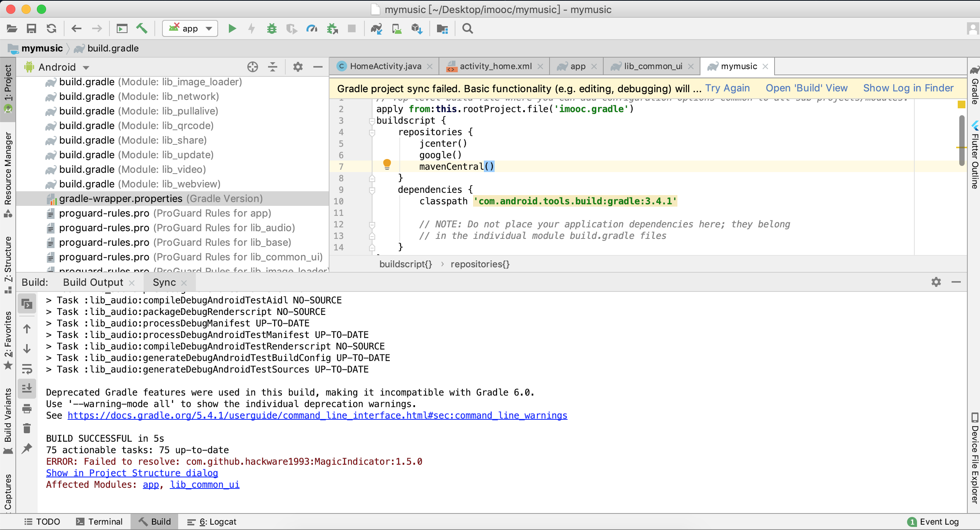
Task: Open the Android project view dropdown
Action: (x=57, y=67)
